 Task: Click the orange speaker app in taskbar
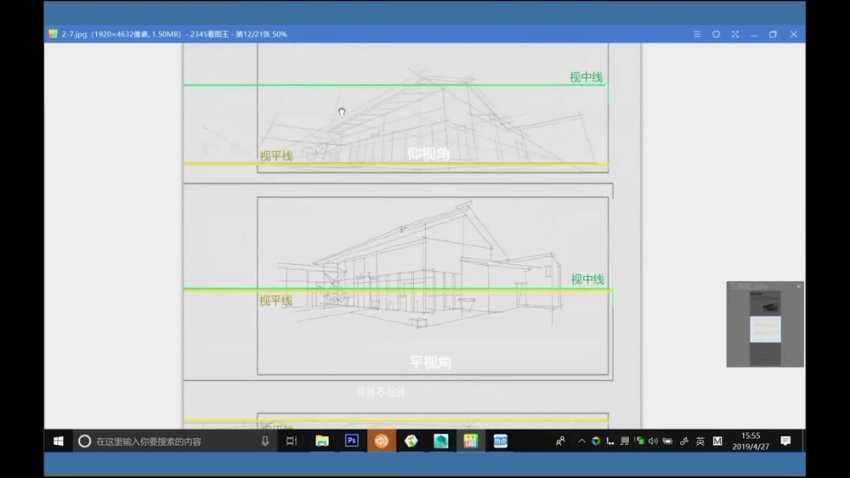pyautogui.click(x=382, y=441)
